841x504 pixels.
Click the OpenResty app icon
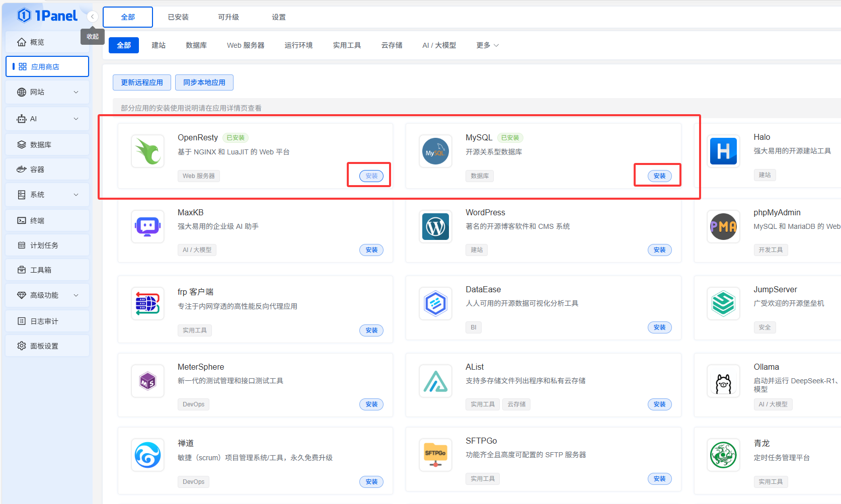point(147,151)
